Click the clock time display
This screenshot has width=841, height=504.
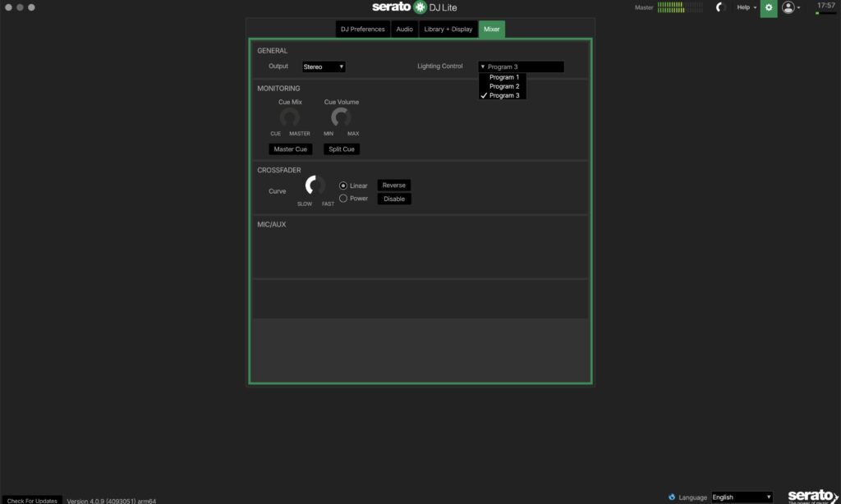pos(825,6)
